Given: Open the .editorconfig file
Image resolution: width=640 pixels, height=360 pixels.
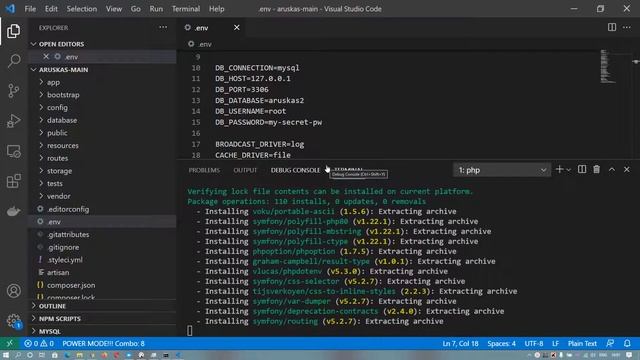Looking at the screenshot, I should point(102,209).
